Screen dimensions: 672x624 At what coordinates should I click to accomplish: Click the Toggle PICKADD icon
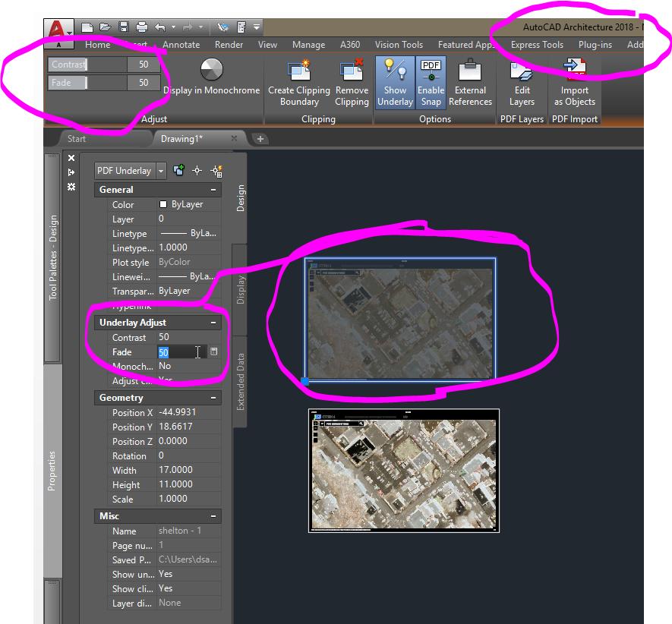point(178,171)
